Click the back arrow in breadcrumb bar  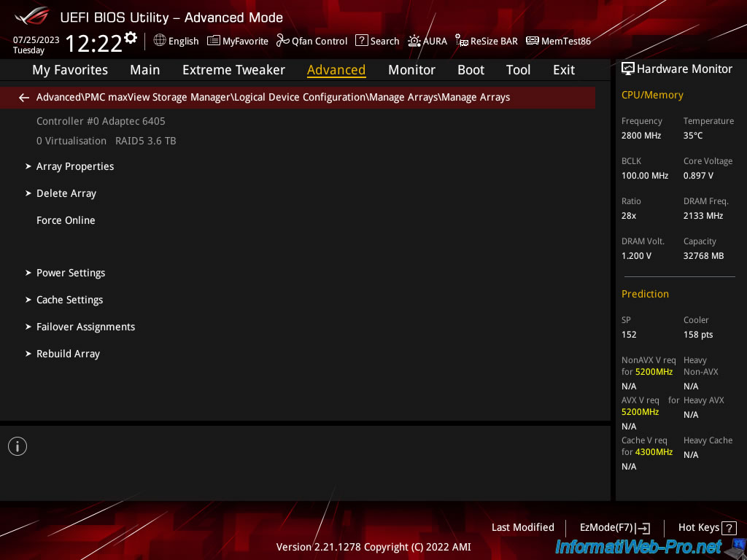[24, 98]
